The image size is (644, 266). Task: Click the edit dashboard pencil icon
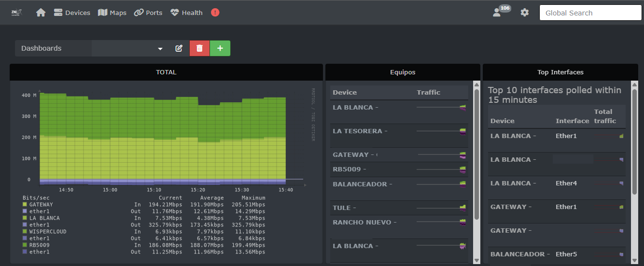tap(179, 48)
